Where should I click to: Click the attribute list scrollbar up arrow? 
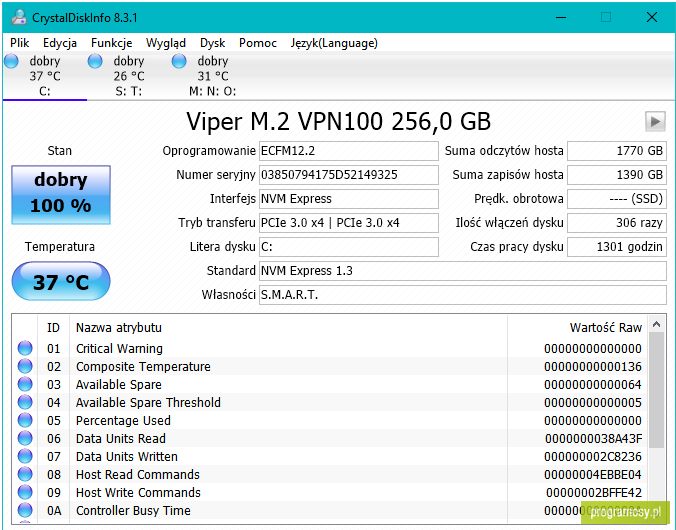tap(657, 324)
